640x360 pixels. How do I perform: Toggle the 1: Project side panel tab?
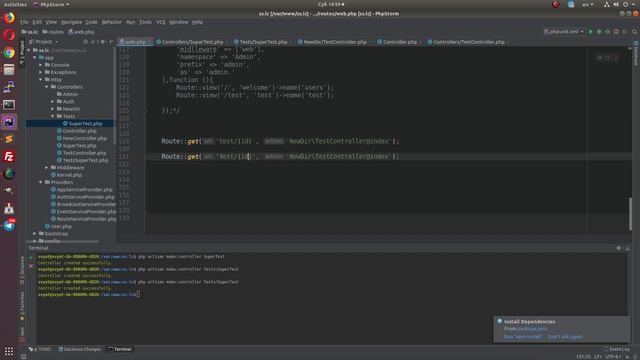click(x=22, y=52)
